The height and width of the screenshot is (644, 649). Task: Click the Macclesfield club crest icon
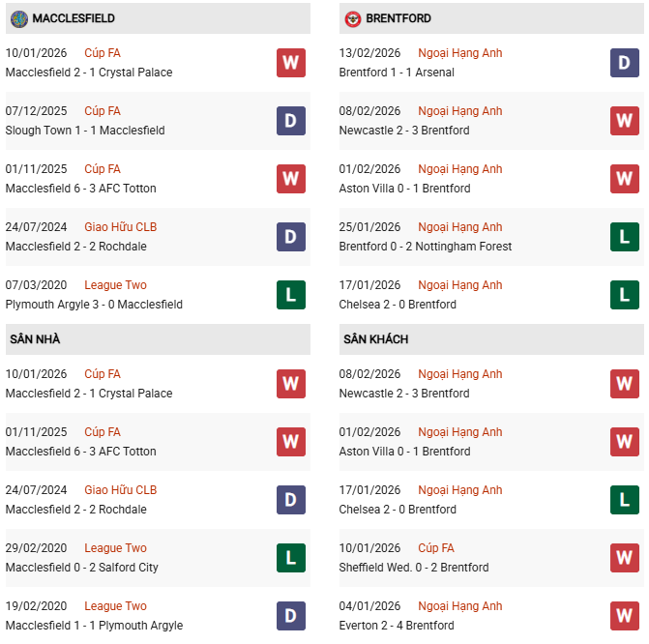click(x=18, y=18)
